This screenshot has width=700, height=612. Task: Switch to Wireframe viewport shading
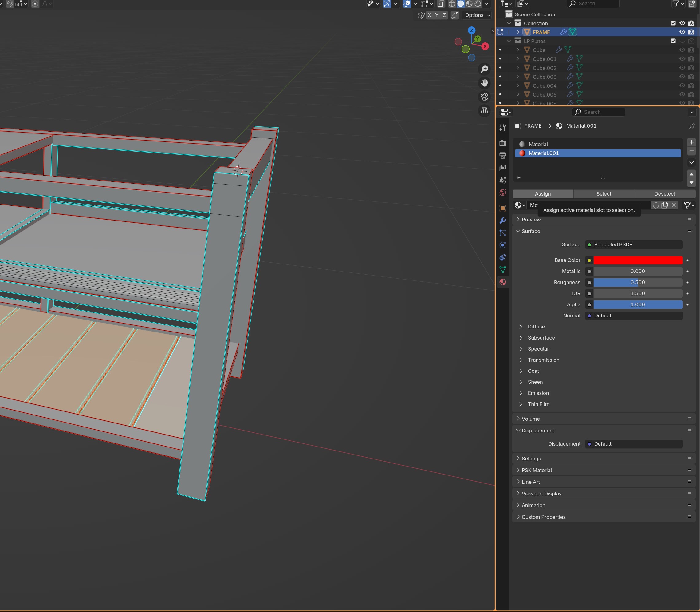[x=452, y=4]
